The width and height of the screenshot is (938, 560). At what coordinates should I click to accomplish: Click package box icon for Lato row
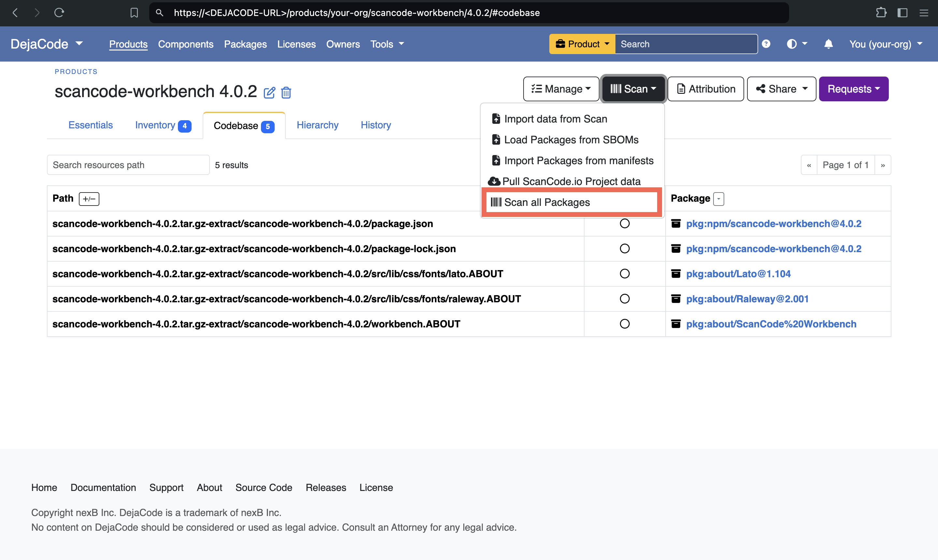676,274
